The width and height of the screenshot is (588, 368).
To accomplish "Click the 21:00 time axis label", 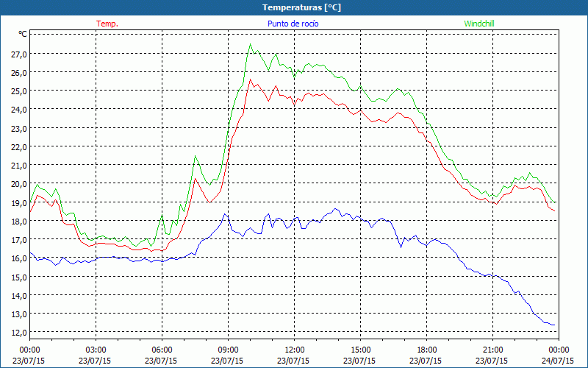I will 492,350.
